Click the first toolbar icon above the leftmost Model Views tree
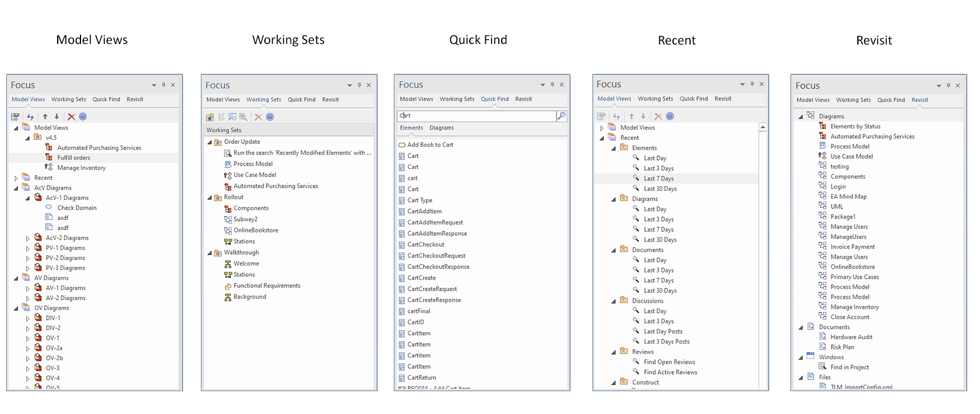 tap(15, 116)
